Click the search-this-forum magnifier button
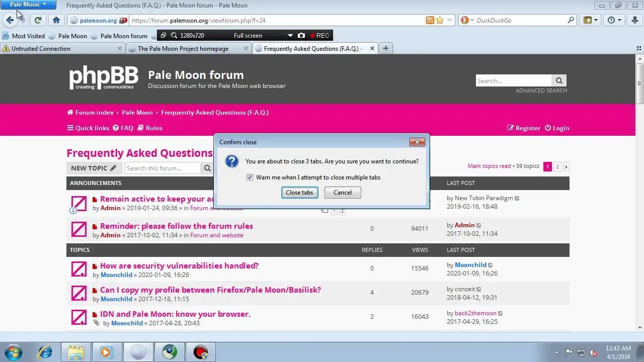Image resolution: width=644 pixels, height=362 pixels. click(x=207, y=168)
